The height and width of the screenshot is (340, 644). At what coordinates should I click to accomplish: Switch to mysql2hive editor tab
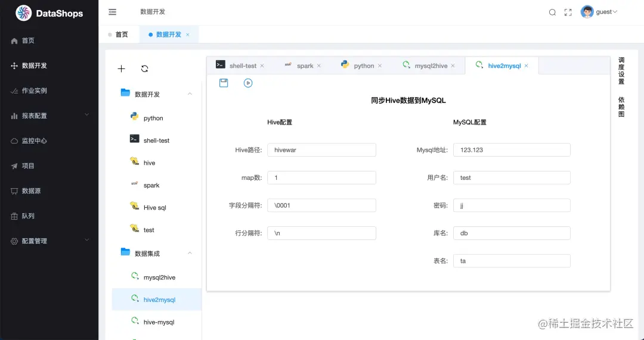(431, 65)
